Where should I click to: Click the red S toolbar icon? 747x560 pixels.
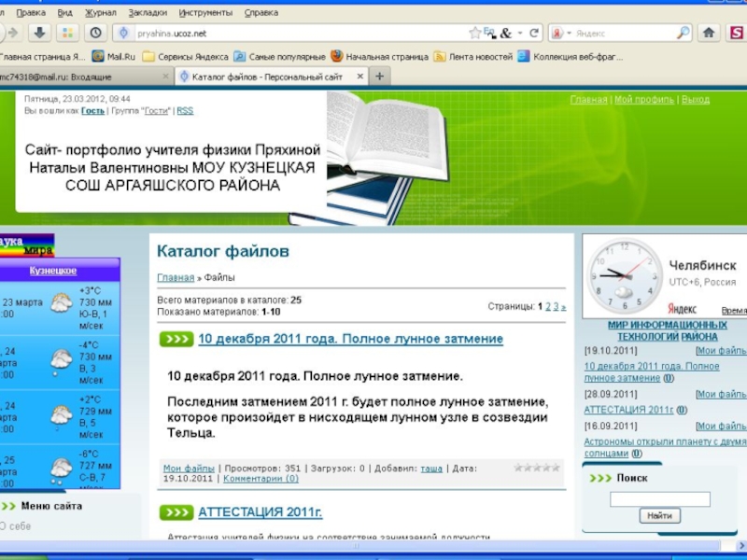point(737,33)
